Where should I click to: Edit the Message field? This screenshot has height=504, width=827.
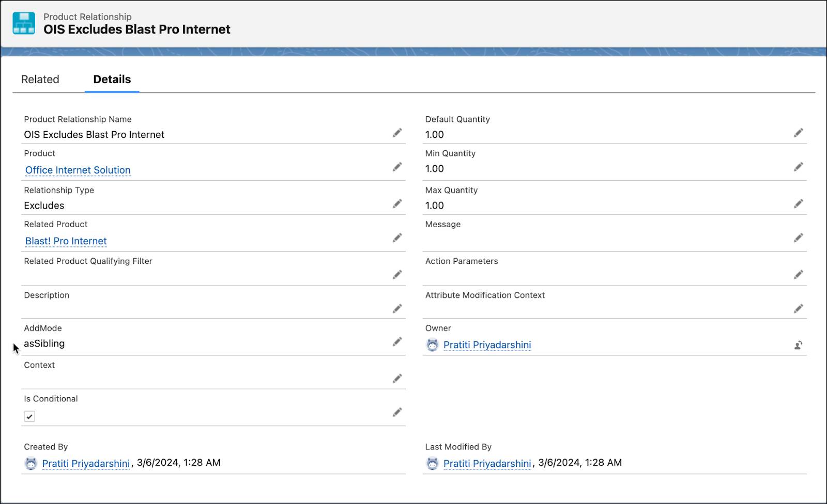pos(799,238)
